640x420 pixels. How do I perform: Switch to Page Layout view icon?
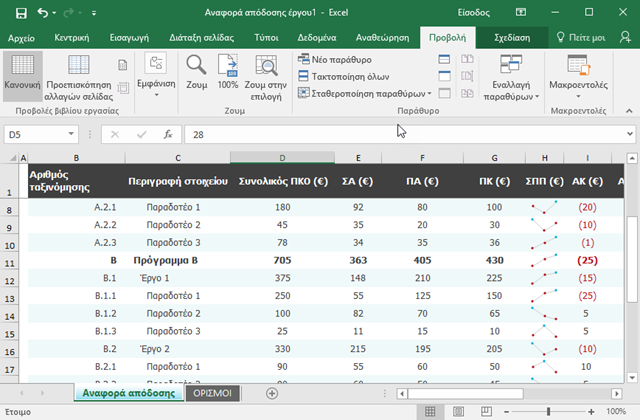click(122, 65)
